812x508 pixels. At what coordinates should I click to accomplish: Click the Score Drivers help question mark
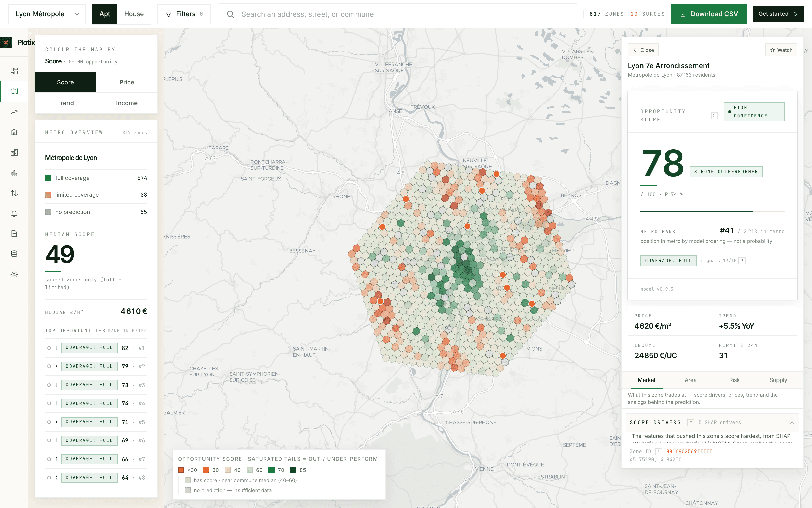coord(690,423)
